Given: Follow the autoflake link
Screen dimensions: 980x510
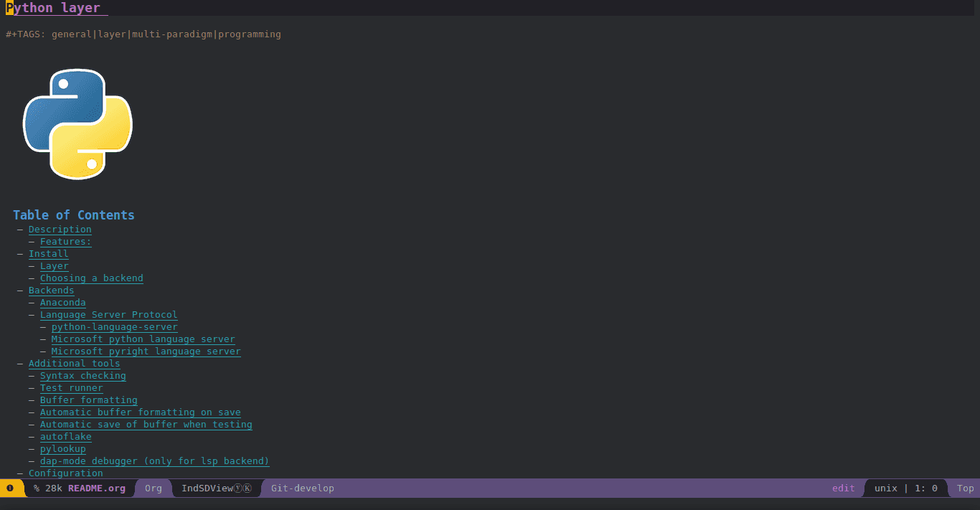Looking at the screenshot, I should coord(66,437).
